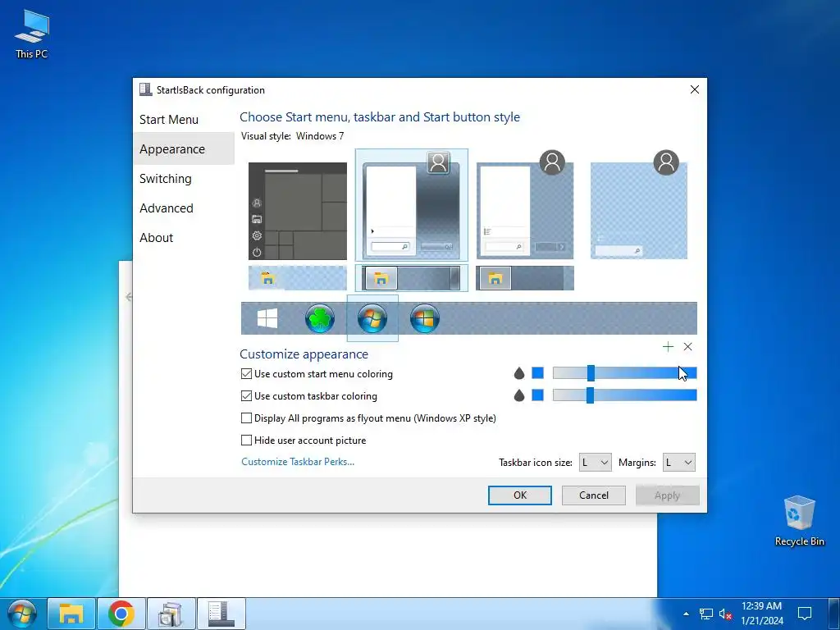Screen dimensions: 840x630
Task: Open the taskbar clock showing 12:39 AM
Action: [762, 614]
